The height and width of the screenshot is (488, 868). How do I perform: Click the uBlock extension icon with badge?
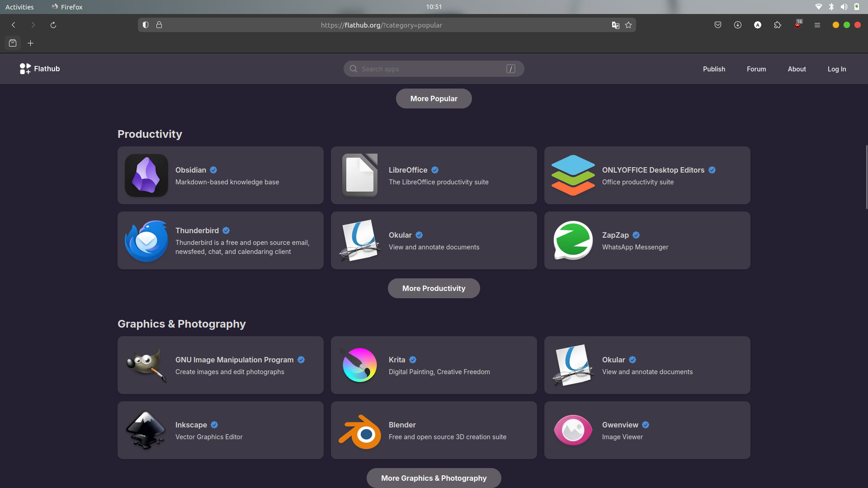[x=798, y=24]
